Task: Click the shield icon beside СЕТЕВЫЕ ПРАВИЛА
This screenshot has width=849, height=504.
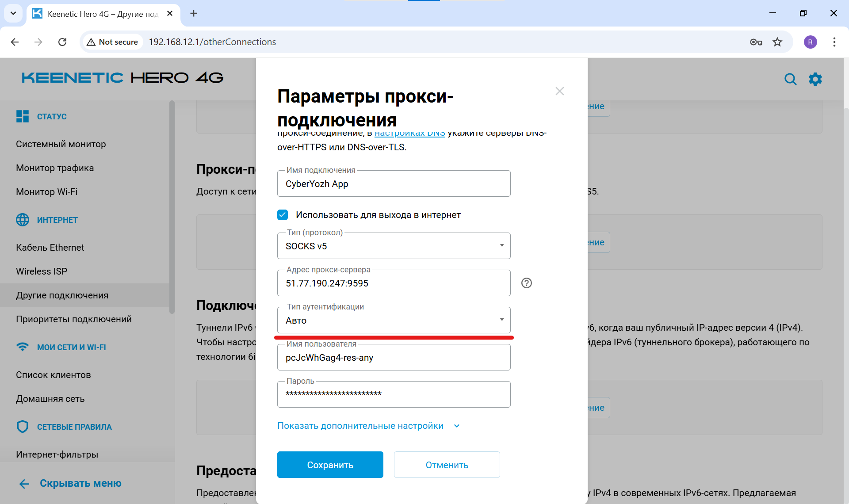Action: 23,426
